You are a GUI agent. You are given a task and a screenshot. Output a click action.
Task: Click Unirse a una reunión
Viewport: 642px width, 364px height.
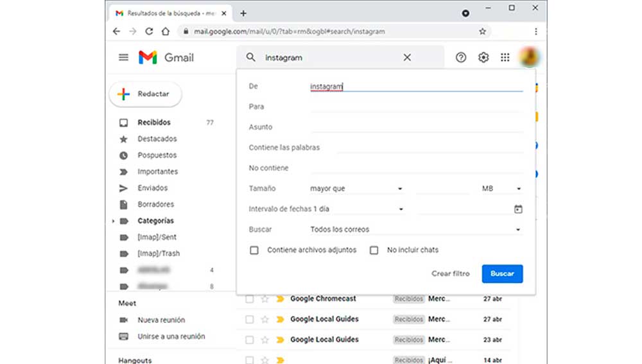click(x=171, y=336)
